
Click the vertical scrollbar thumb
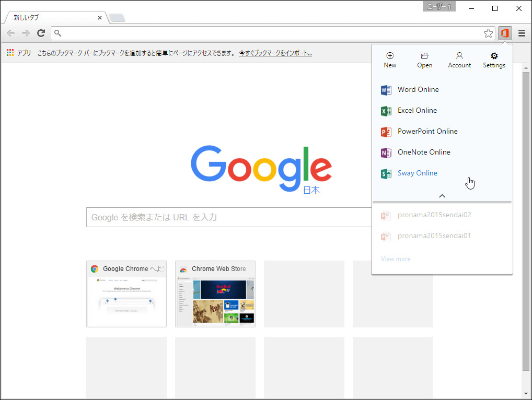click(526, 221)
